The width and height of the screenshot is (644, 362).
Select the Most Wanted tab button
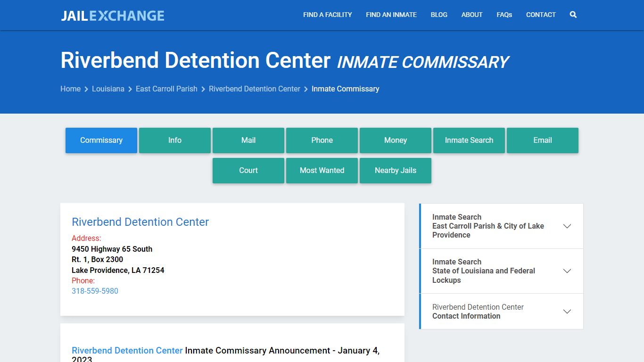click(322, 171)
